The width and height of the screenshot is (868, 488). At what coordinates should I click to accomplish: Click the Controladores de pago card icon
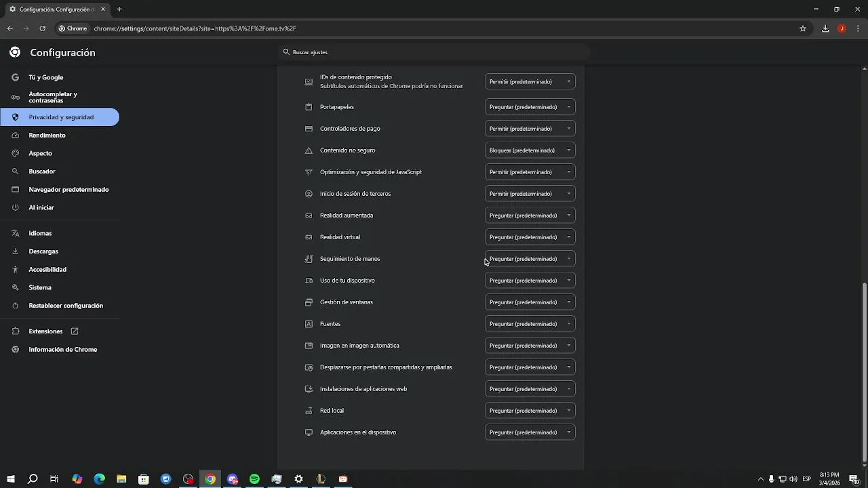point(309,129)
